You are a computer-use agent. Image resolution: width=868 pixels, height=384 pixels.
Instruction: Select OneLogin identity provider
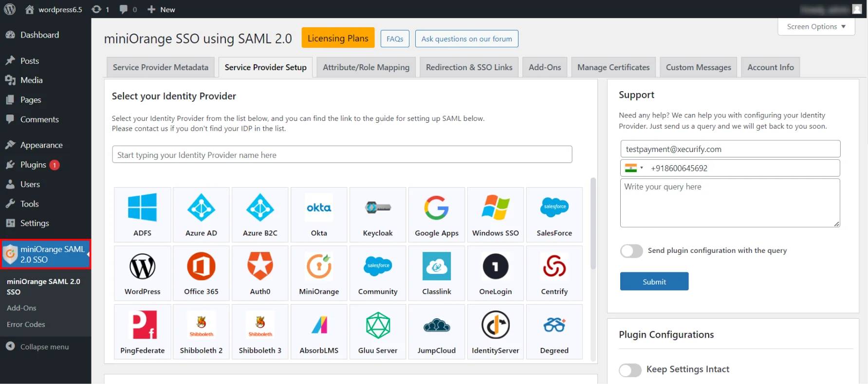[496, 273]
